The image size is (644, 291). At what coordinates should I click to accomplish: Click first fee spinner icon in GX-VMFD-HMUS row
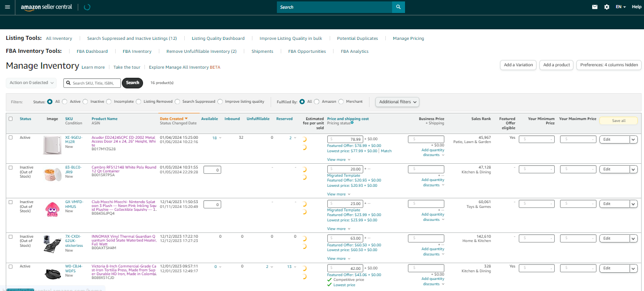click(x=305, y=204)
